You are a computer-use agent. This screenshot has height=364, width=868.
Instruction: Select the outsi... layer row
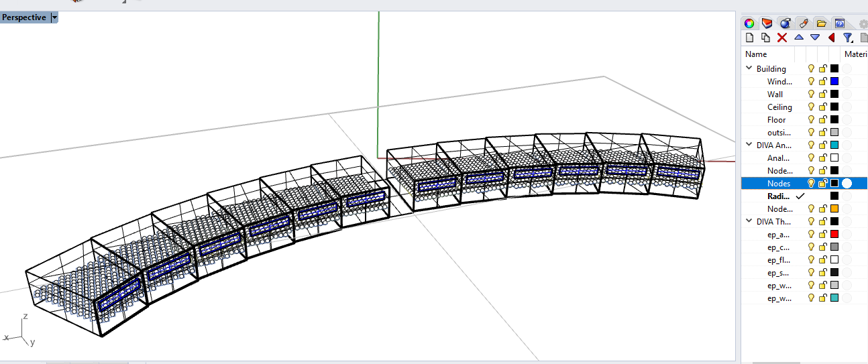(x=804, y=132)
